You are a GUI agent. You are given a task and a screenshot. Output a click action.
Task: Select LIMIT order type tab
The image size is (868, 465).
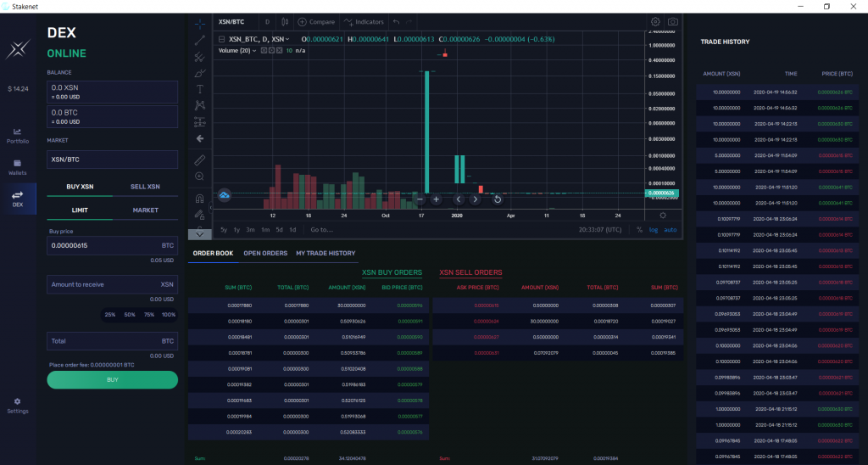[80, 210]
